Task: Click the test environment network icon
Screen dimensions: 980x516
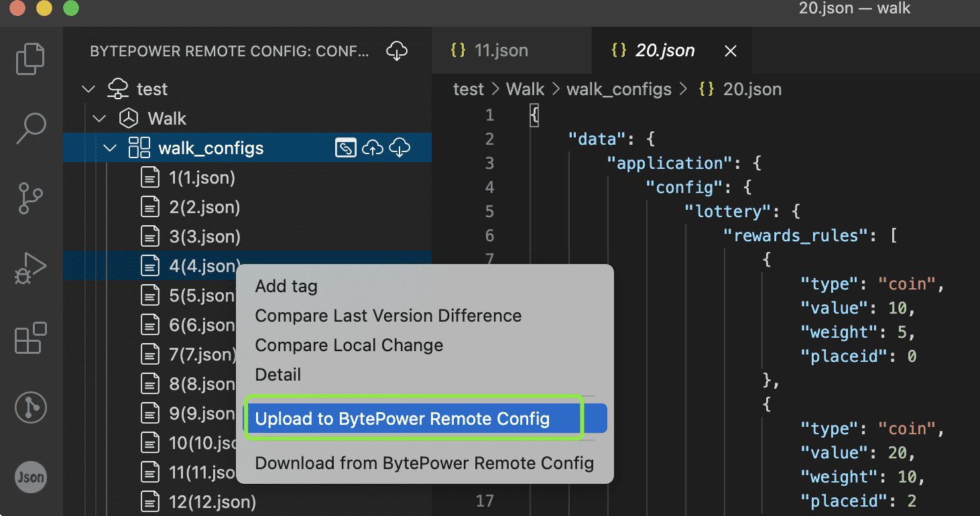Action: coord(118,88)
